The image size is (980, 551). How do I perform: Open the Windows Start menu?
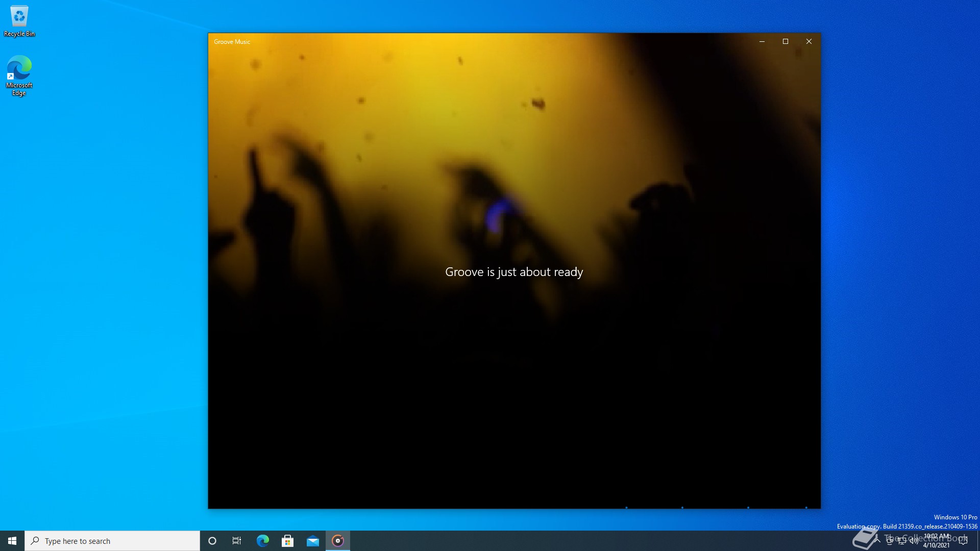[12, 541]
